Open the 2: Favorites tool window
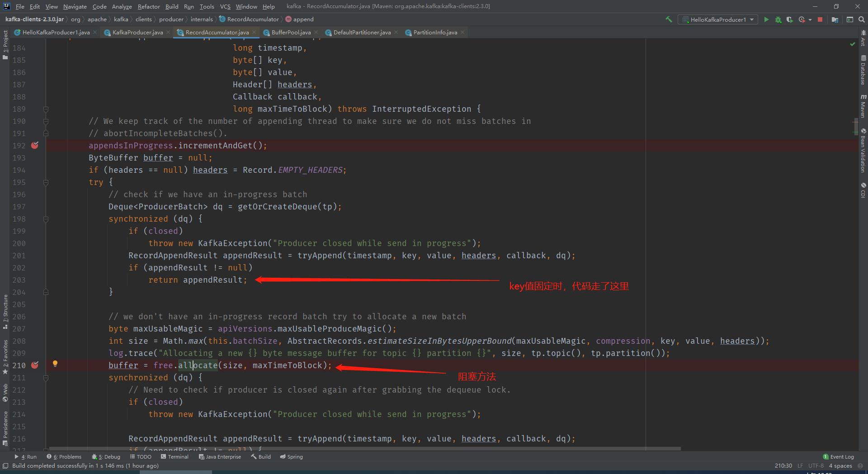 5,357
